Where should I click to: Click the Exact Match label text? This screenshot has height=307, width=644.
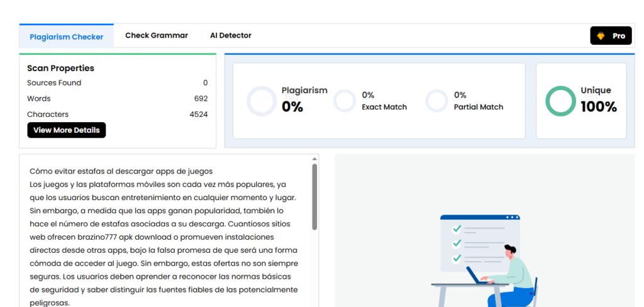pos(384,107)
